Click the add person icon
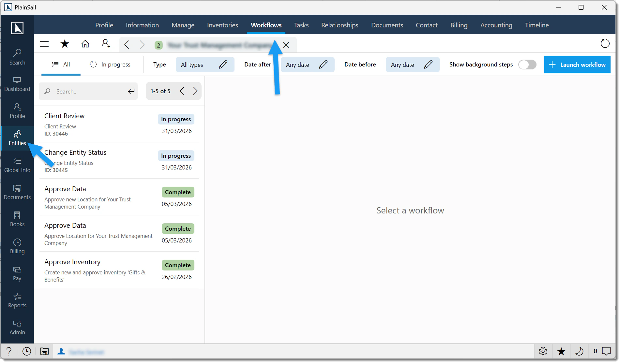621x364 pixels. [106, 44]
